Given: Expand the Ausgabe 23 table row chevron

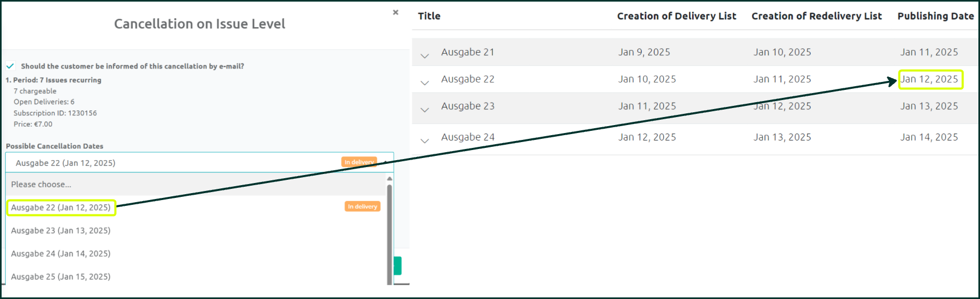Looking at the screenshot, I should [x=425, y=109].
